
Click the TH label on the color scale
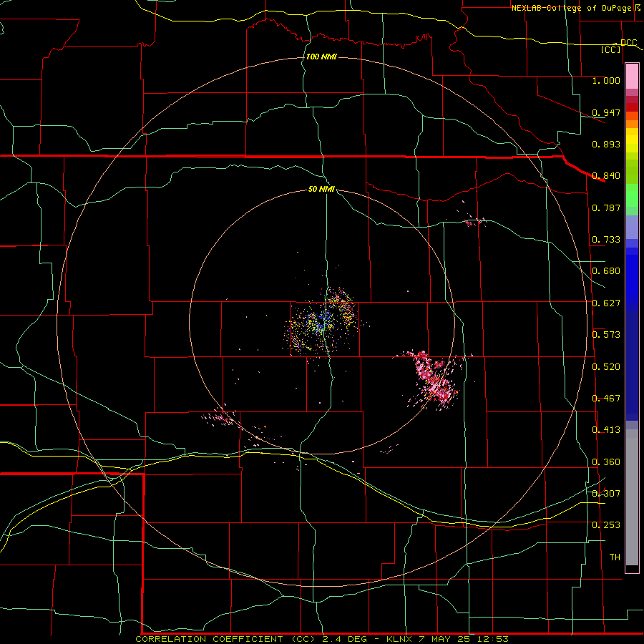coord(615,557)
